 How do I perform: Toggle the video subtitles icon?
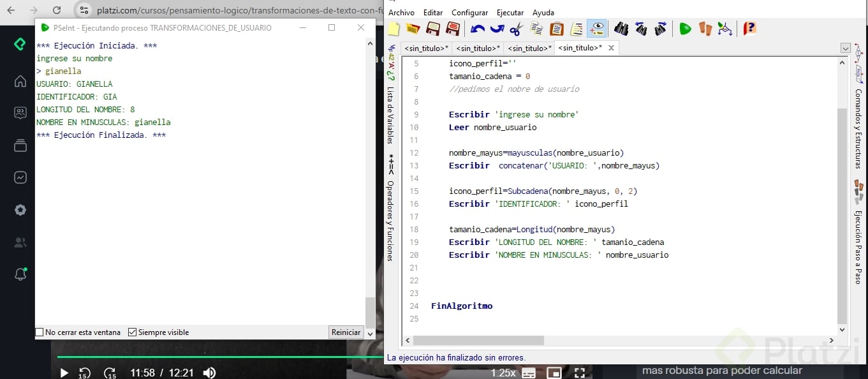(x=529, y=373)
